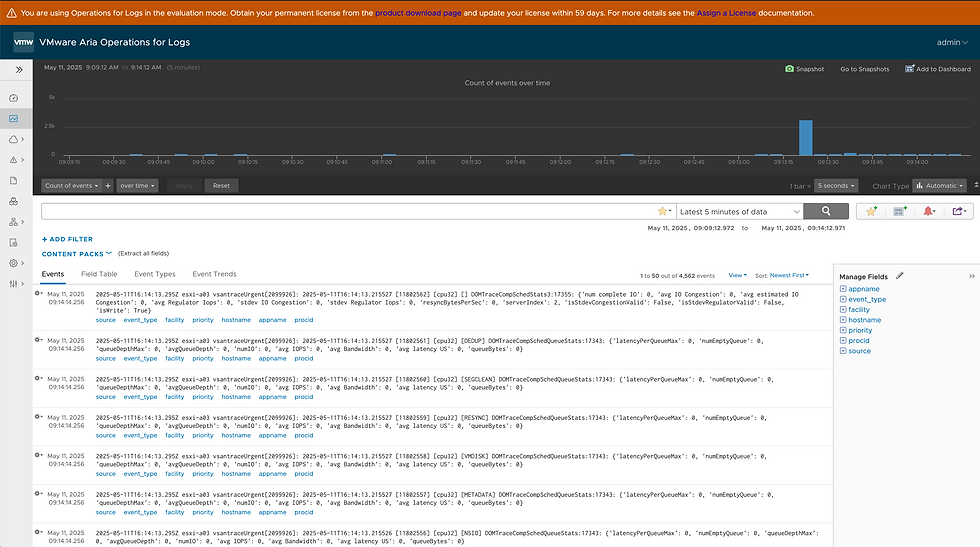The image size is (980, 547).
Task: Change sort order Newest First
Action: [789, 275]
